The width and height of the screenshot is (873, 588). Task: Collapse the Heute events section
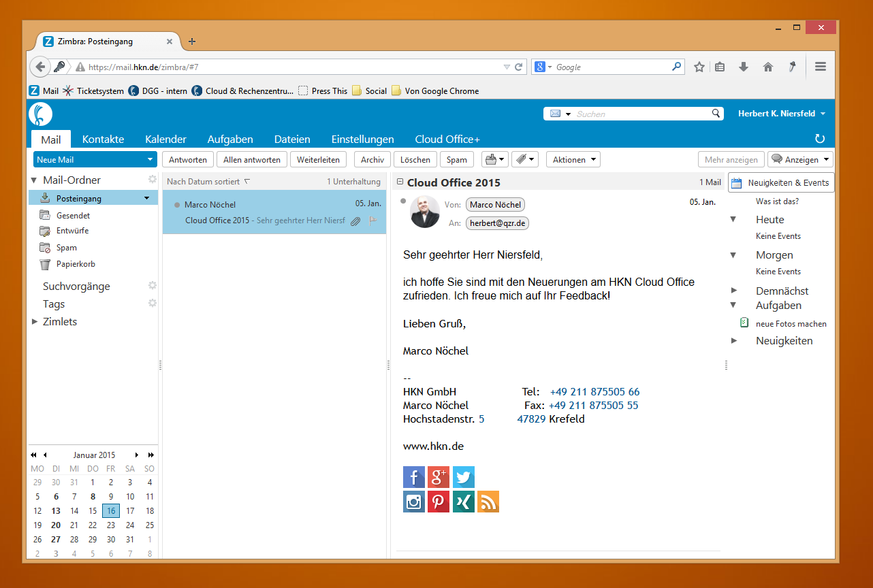(x=733, y=219)
